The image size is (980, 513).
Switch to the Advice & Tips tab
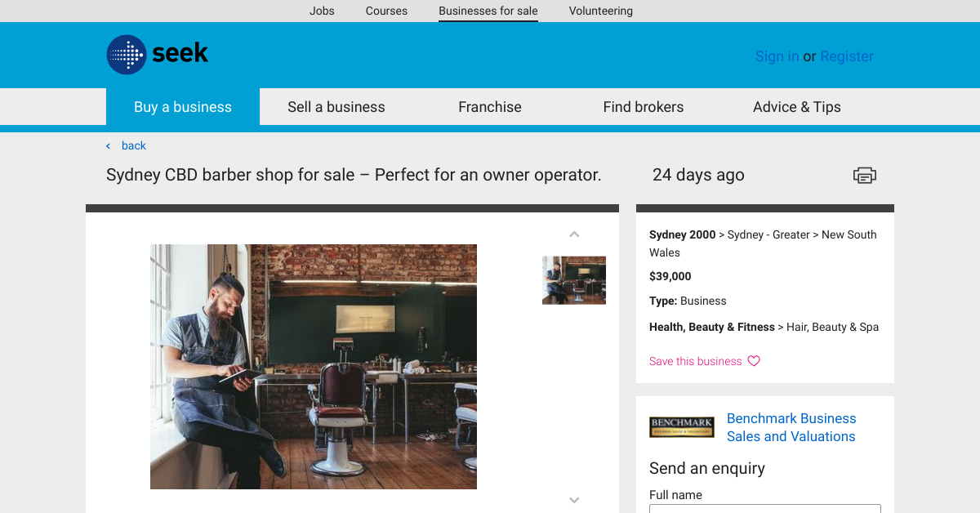796,106
